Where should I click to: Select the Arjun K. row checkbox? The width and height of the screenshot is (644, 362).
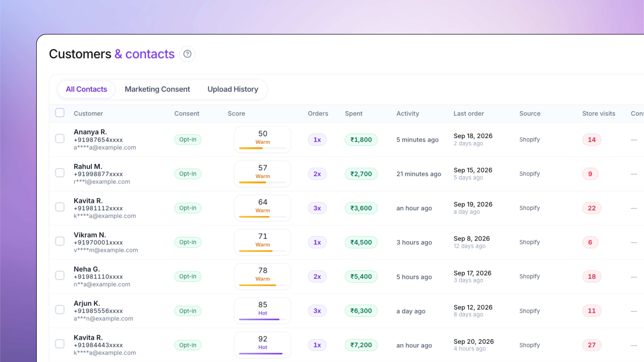tap(60, 310)
